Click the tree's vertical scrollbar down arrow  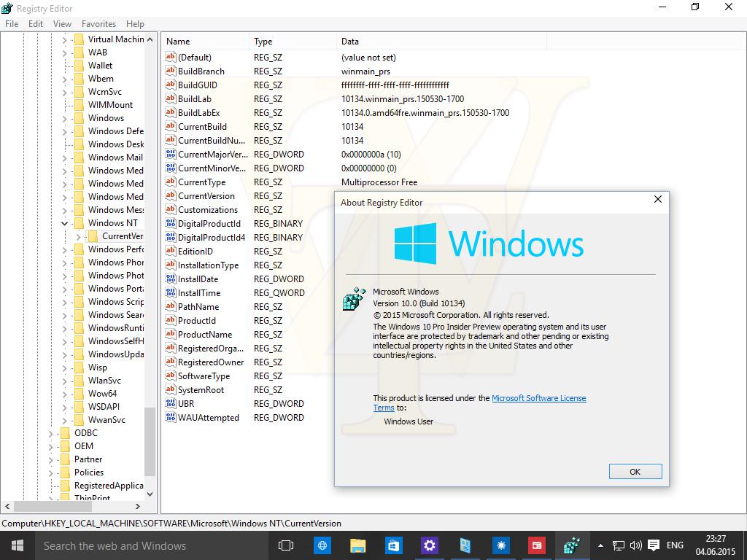(150, 494)
